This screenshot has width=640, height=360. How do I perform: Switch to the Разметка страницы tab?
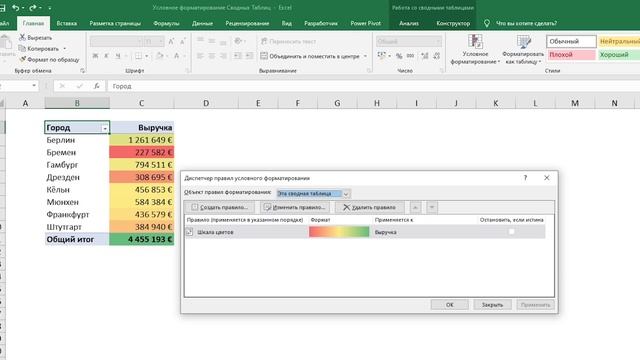pyautogui.click(x=115, y=23)
